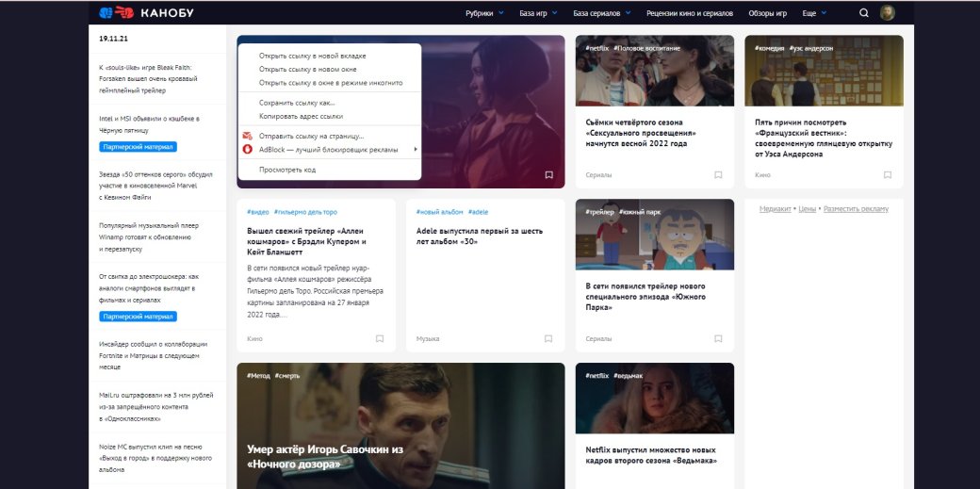Open the 50 оттенков серого Marvel news
This screenshot has width=980, height=489.
pyautogui.click(x=155, y=186)
